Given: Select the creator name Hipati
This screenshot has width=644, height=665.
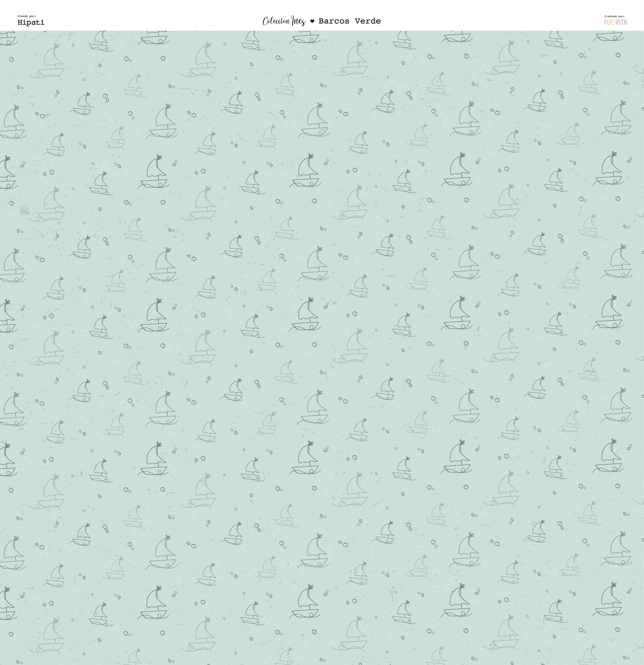Looking at the screenshot, I should 31,22.
